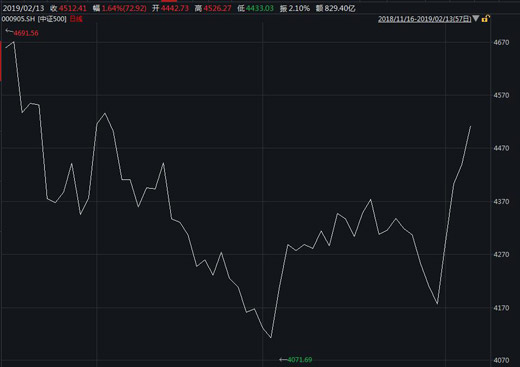
Task: Click the 4670 y-axis label
Action: click(501, 42)
